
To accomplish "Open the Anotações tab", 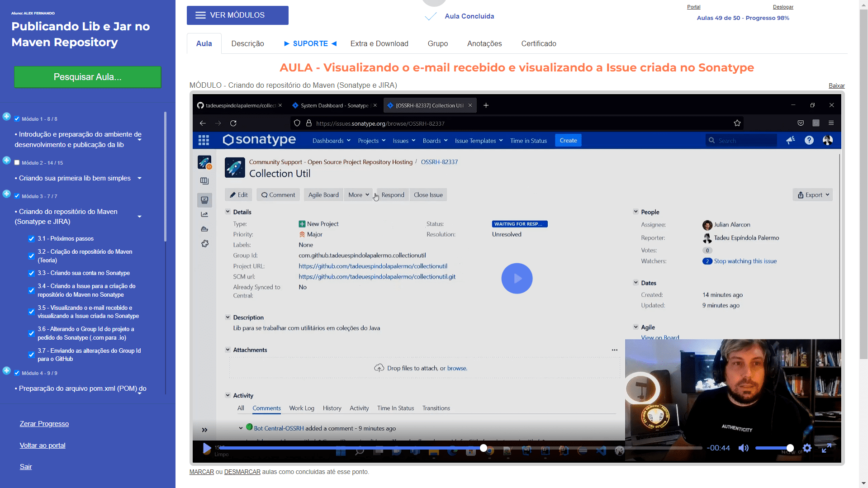I will pos(484,43).
